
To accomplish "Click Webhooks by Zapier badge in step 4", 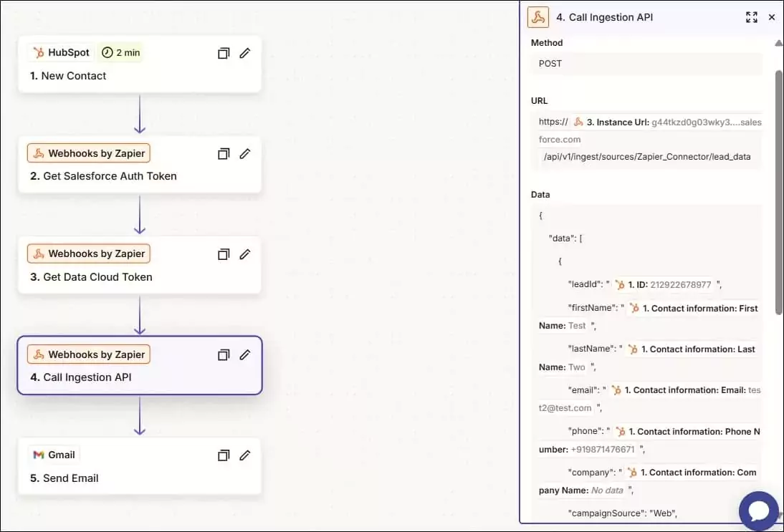I will click(x=89, y=354).
